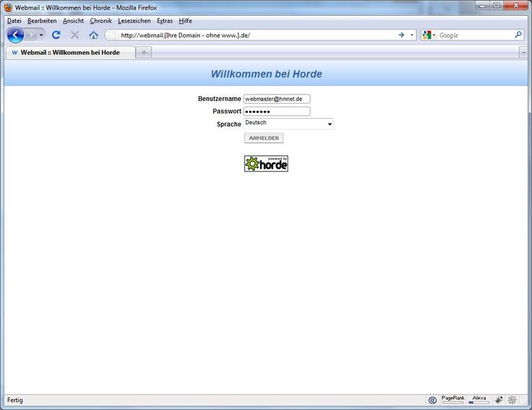Click the Willkommen bei Horde heading
Image resolution: width=532 pixels, height=410 pixels.
[x=266, y=74]
